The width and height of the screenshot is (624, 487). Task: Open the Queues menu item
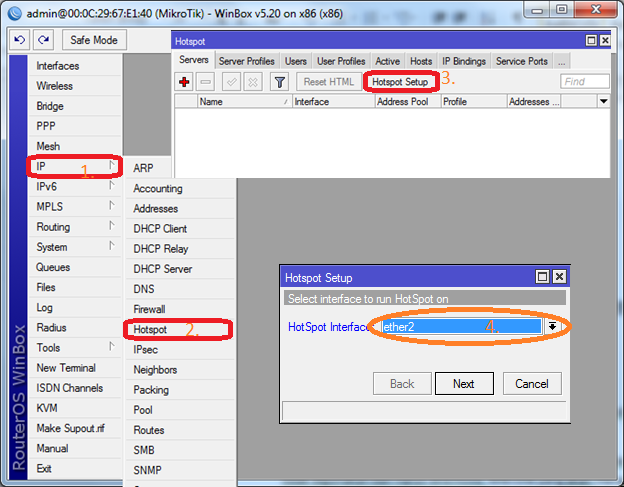click(75, 267)
